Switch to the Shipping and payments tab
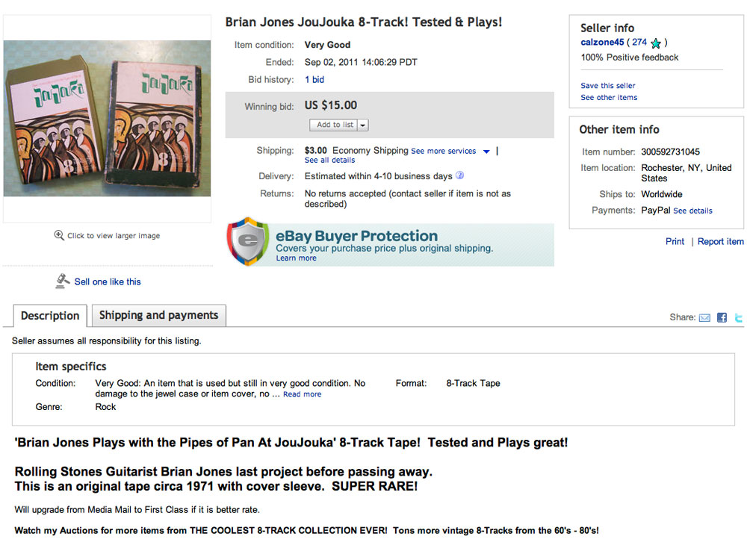747x560 pixels. pyautogui.click(x=158, y=315)
